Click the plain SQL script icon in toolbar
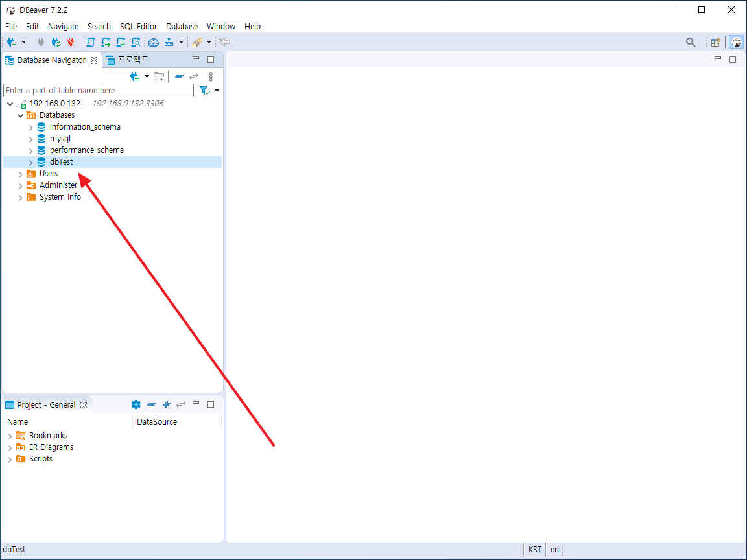The image size is (747, 560). coord(91,42)
